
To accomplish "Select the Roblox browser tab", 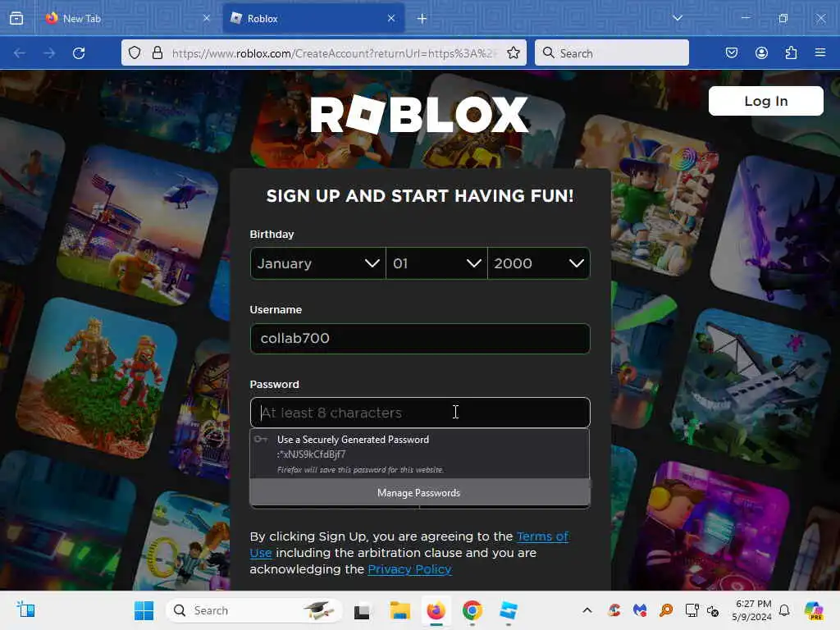I will [313, 18].
